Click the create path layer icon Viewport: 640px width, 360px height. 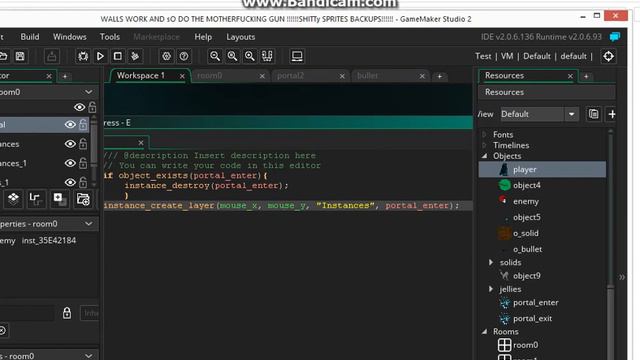coord(35,199)
